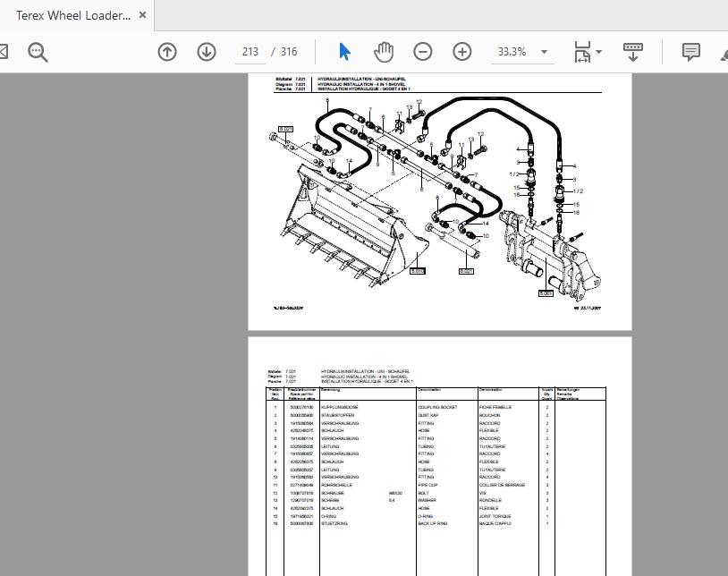Expand the zoom percentage dropdown arrow
Image resolution: width=728 pixels, height=576 pixels.
coord(544,52)
